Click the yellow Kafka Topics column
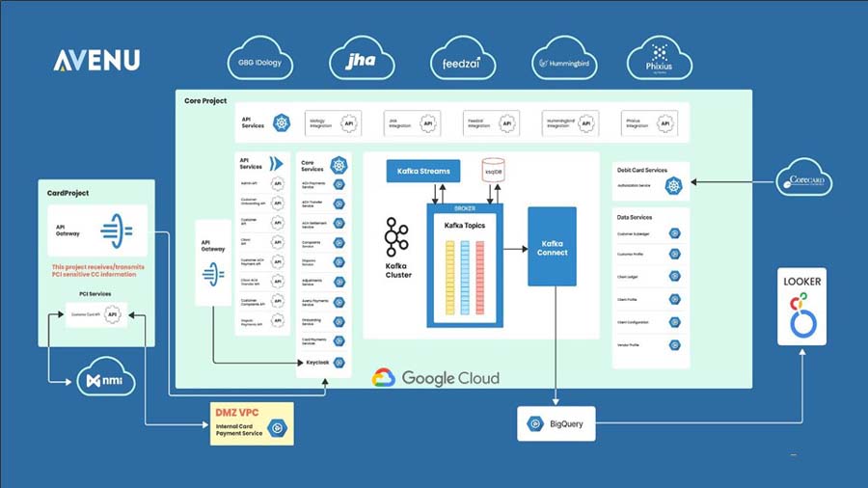868x488 pixels. click(450, 278)
